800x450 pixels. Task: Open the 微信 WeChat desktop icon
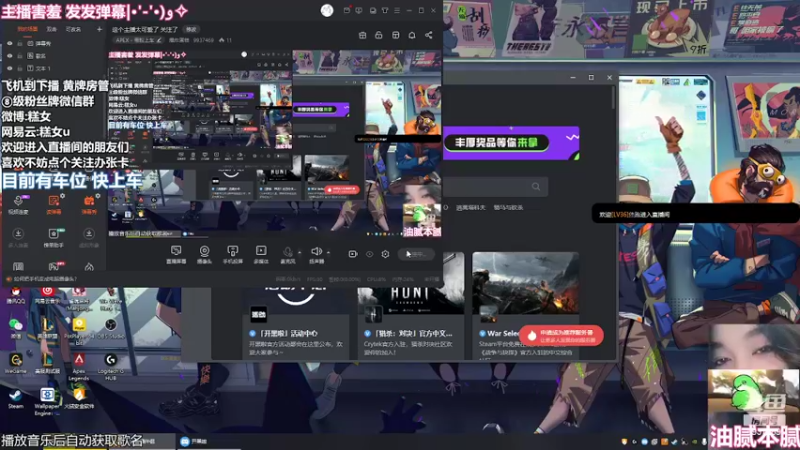pyautogui.click(x=15, y=329)
